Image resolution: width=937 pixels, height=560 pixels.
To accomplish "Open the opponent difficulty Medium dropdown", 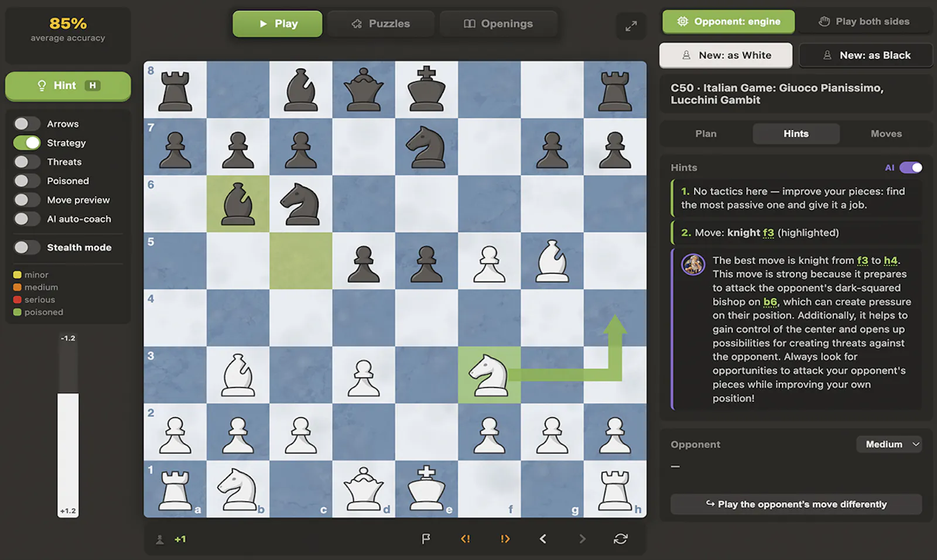I will pyautogui.click(x=889, y=444).
